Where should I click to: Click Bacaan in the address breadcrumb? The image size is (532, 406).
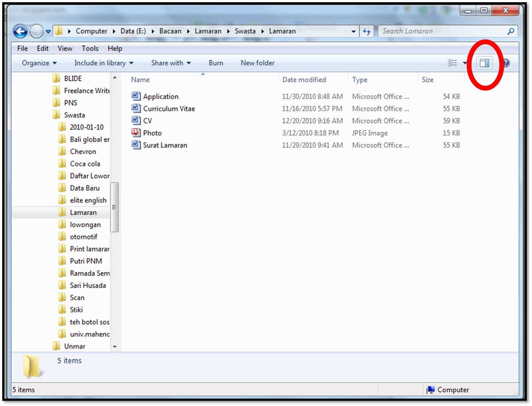171,31
